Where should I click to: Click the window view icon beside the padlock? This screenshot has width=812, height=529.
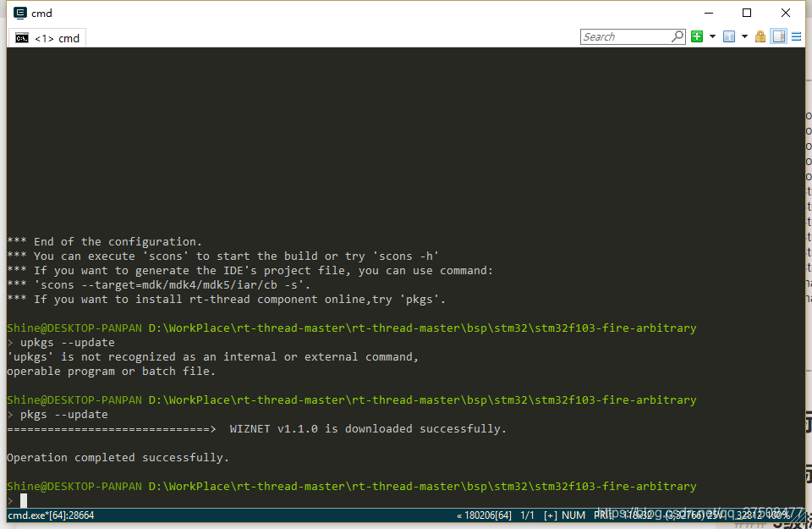pos(778,36)
